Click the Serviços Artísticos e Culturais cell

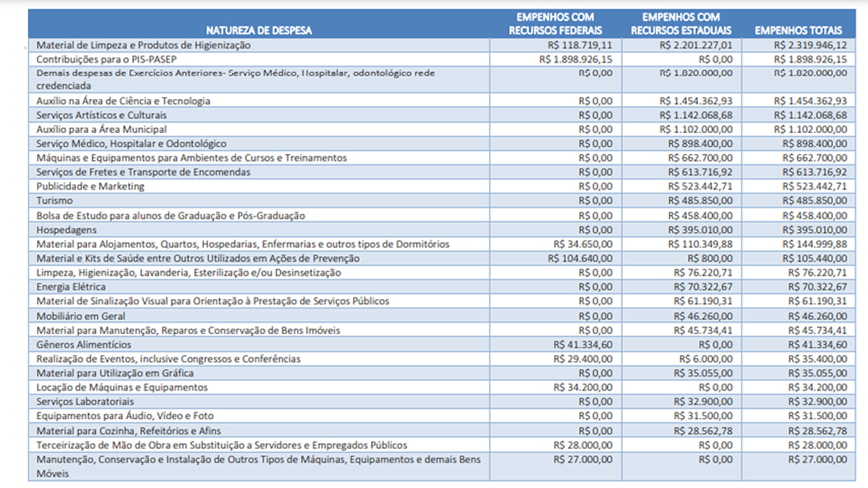101,116
